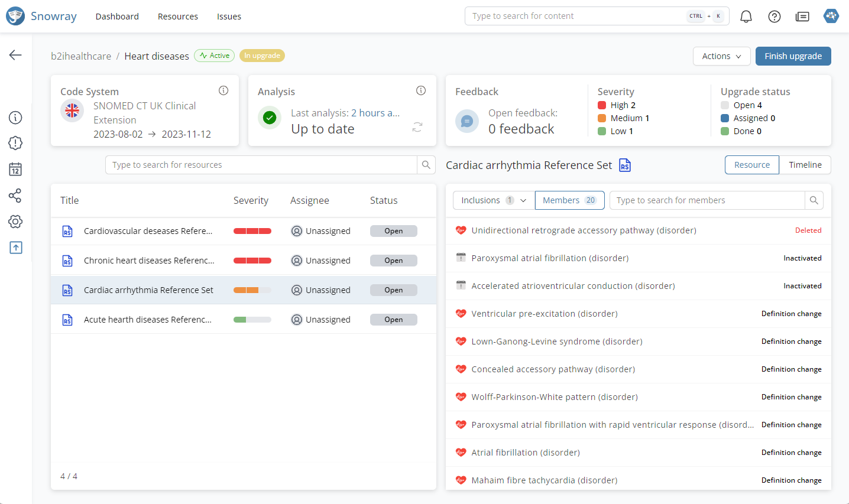Click the Code System info icon
This screenshot has height=504, width=849.
pos(223,90)
